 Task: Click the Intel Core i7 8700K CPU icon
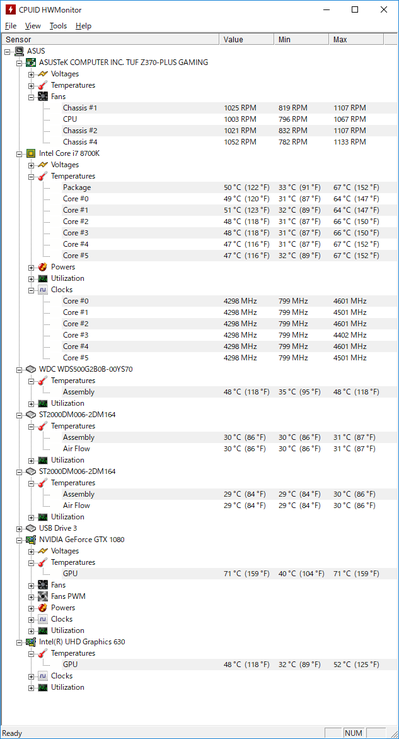pos(31,153)
